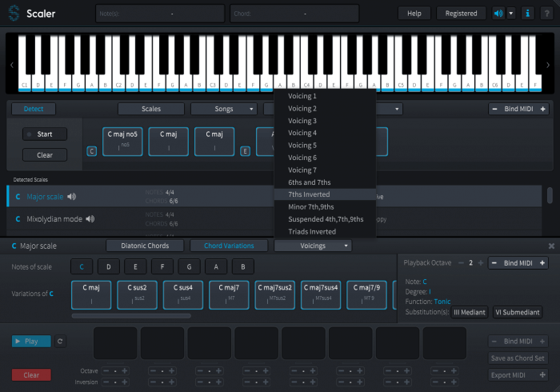Preview Mixolydian mode with its speaker icon

click(90, 219)
